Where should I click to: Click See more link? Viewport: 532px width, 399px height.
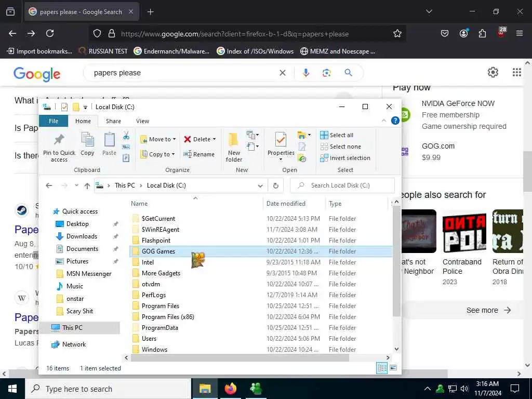click(x=488, y=310)
